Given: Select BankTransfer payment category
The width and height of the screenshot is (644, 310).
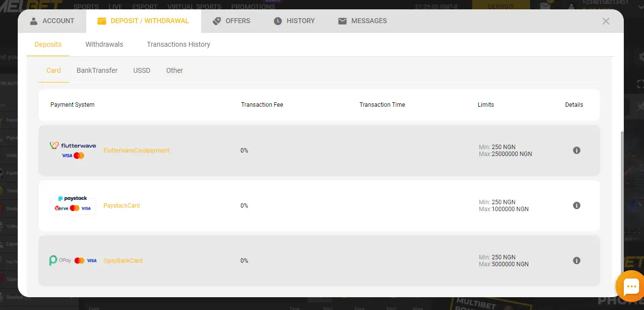Looking at the screenshot, I should 97,70.
